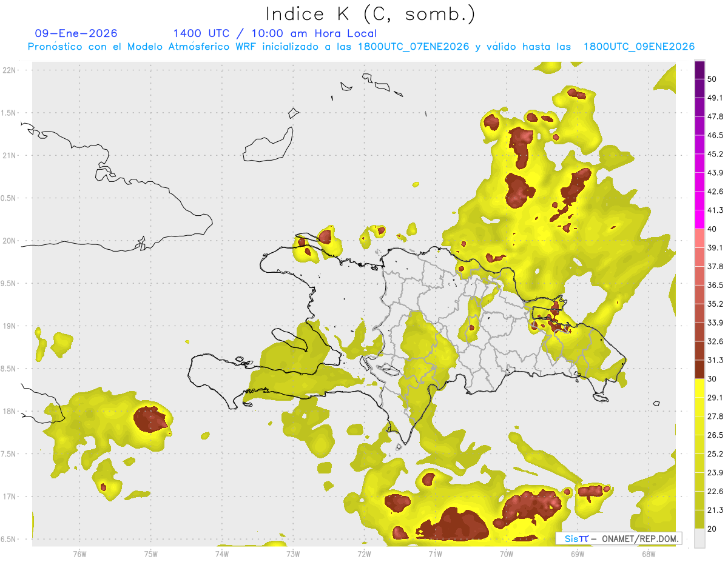The image size is (728, 562).
Task: Click the "69W" longitude label
Action: 578,554
